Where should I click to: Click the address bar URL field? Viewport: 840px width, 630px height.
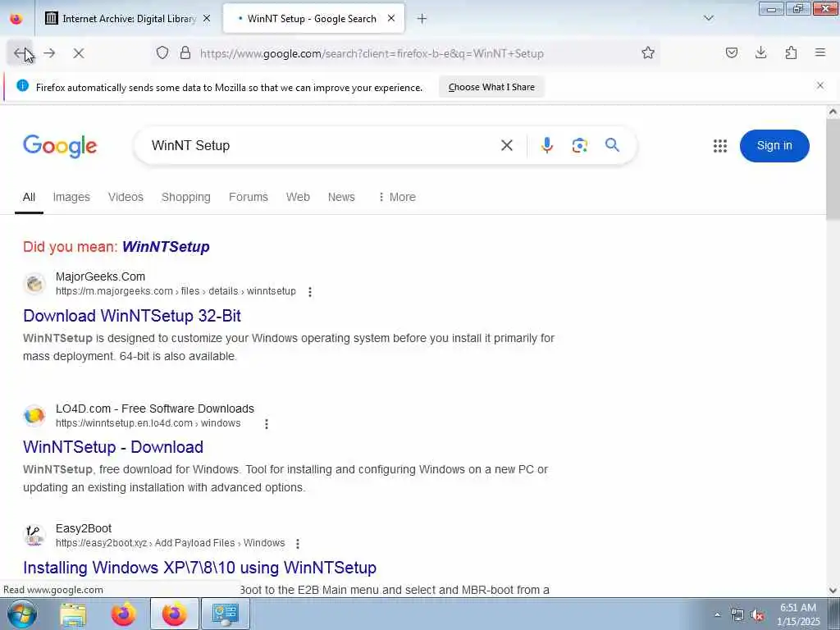[x=372, y=53]
